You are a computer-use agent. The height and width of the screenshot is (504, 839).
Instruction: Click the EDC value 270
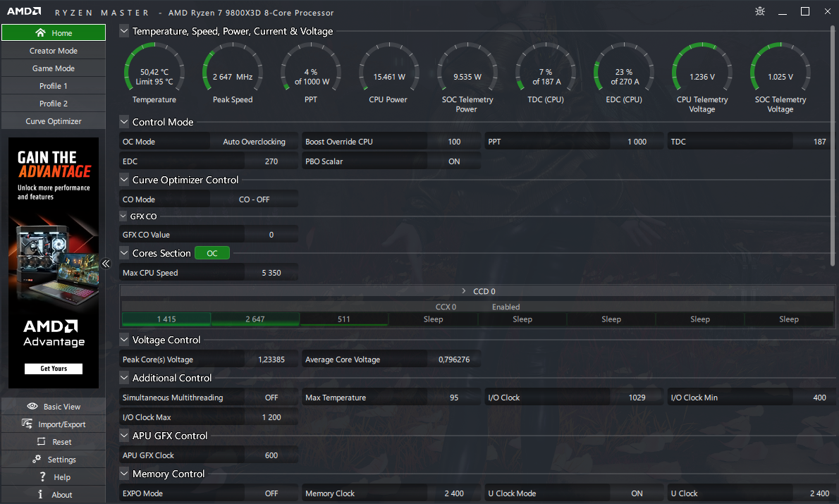tap(271, 161)
